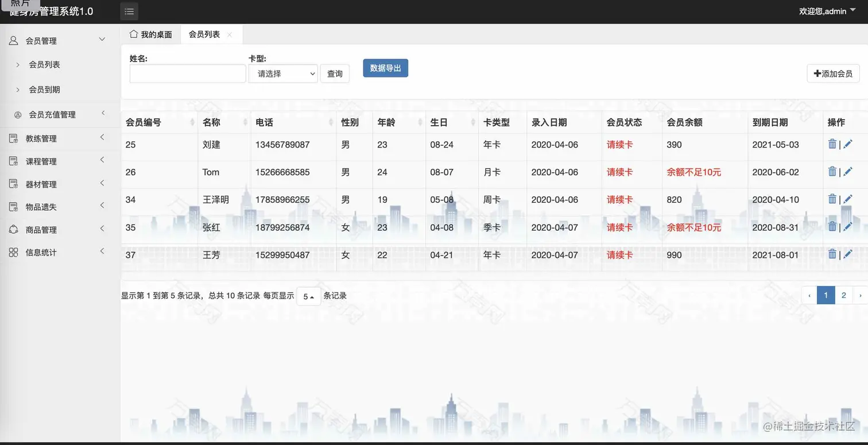This screenshot has height=445, width=868.
Task: Collapse the 会员管理 sidebar section
Action: 102,40
